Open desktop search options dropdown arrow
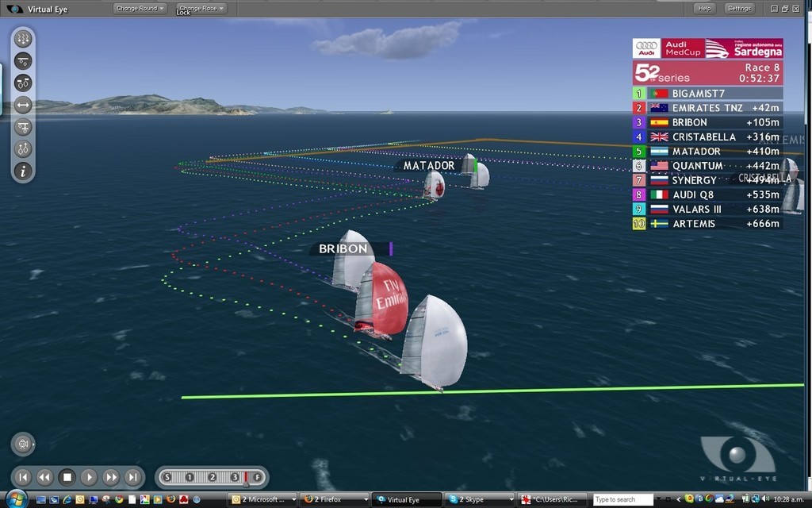Viewport: 812px width, 508px height. (658, 500)
